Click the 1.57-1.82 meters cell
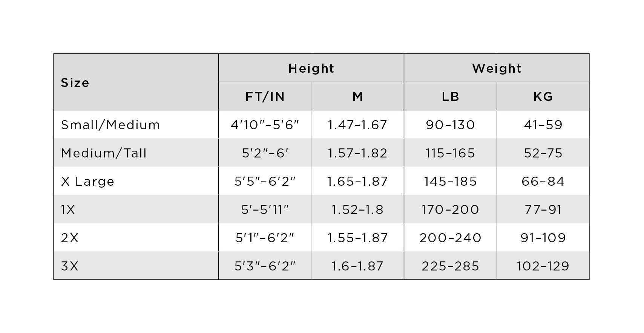The width and height of the screenshot is (644, 333). [x=357, y=153]
